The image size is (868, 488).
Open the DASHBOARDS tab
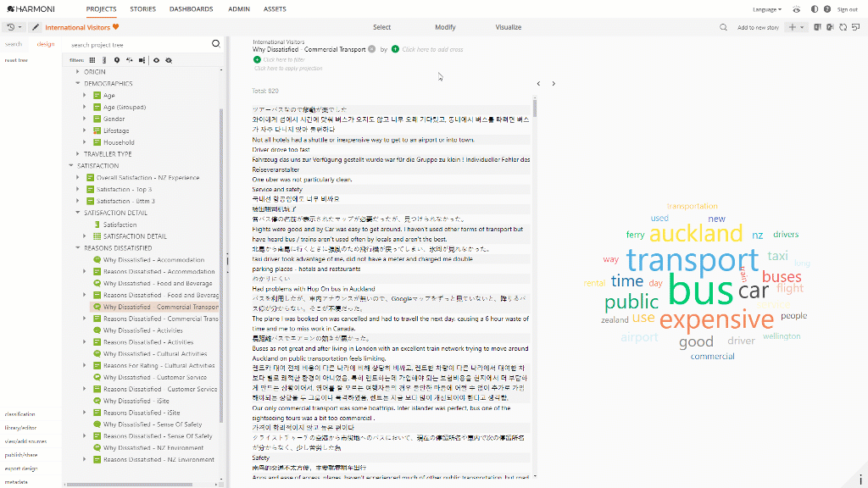pos(192,9)
